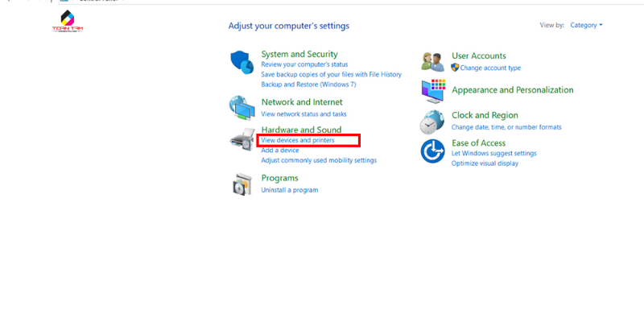Screen dimensions: 644x322
Task: Open Review your computer's status
Action: point(304,64)
